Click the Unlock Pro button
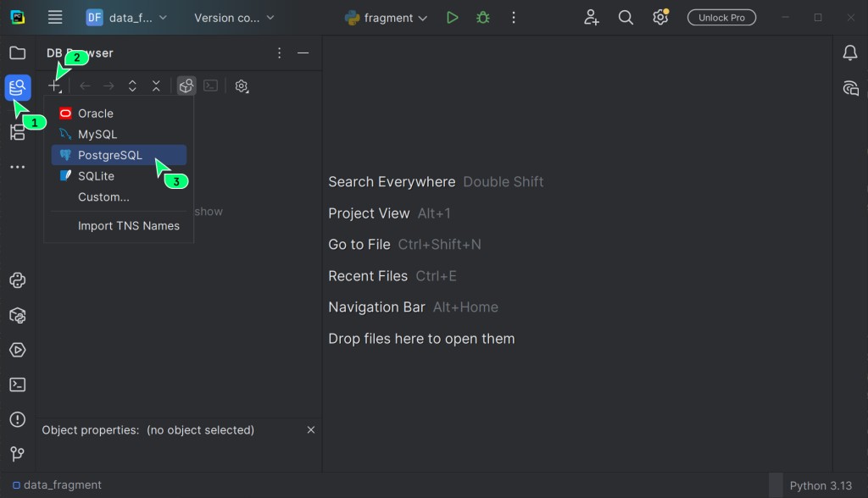868x498 pixels. pos(721,18)
